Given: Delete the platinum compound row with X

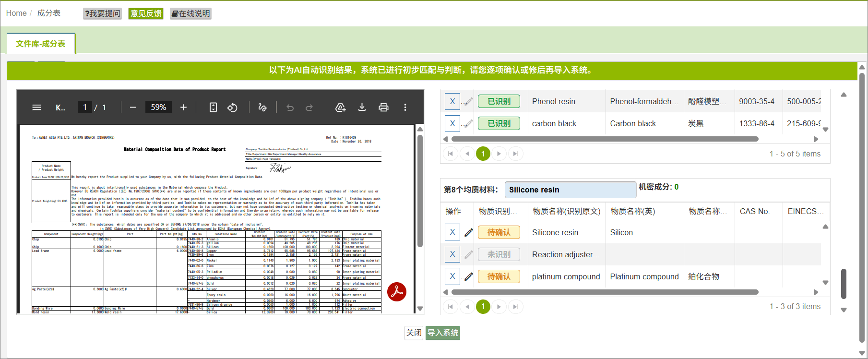Looking at the screenshot, I should point(452,276).
